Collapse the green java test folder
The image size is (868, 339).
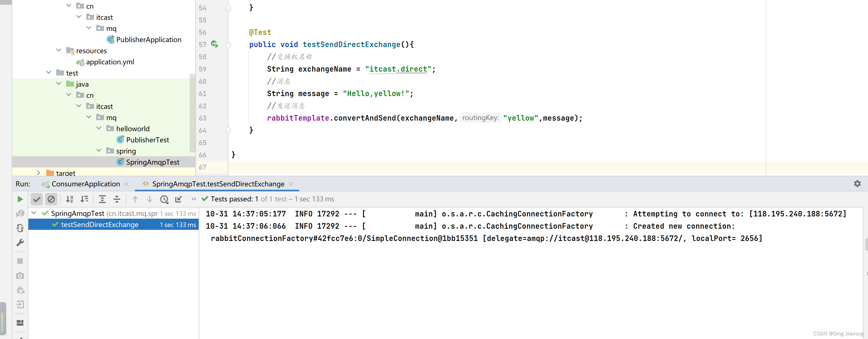coord(59,84)
